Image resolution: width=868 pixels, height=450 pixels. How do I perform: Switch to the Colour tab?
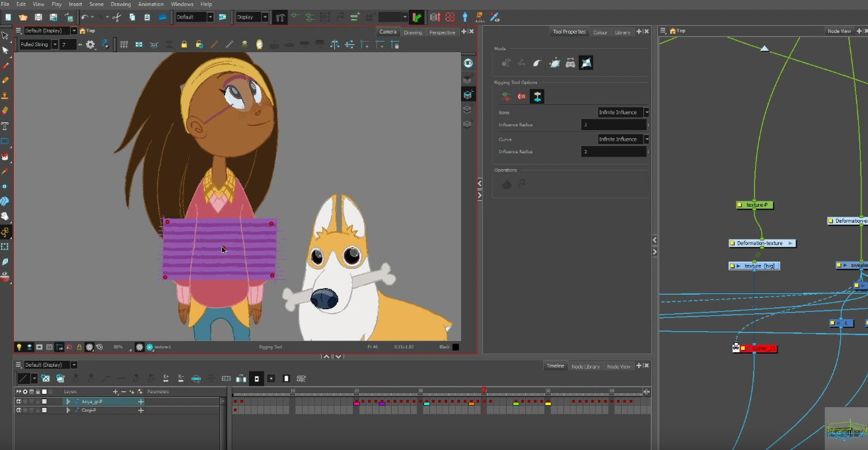coord(600,32)
